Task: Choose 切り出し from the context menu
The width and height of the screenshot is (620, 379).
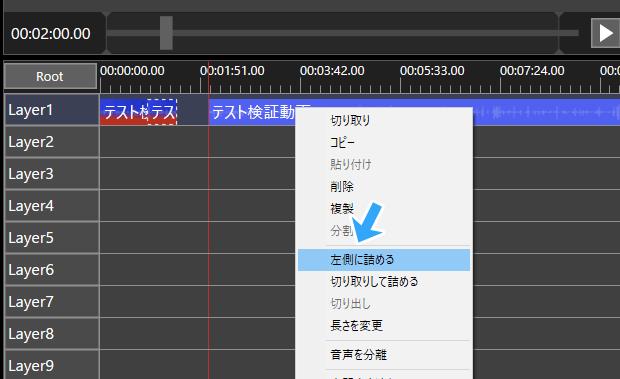Action: [384, 304]
